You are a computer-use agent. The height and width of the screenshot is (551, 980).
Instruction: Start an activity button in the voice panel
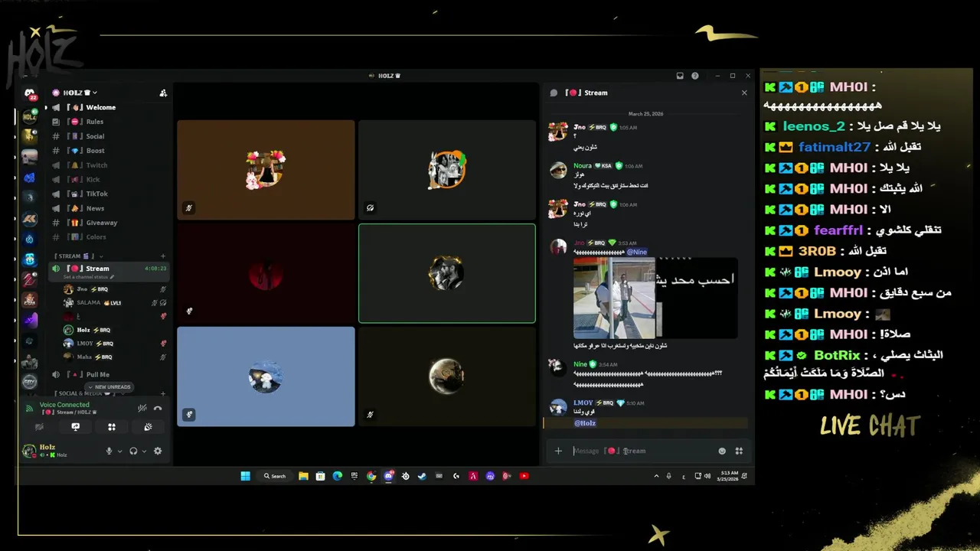point(112,427)
